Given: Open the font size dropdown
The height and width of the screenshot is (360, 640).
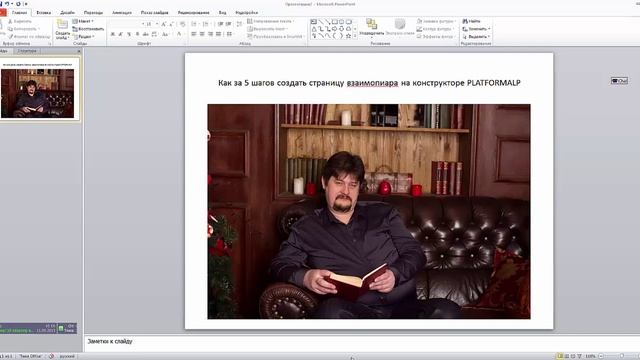Looking at the screenshot, I should pos(157,24).
